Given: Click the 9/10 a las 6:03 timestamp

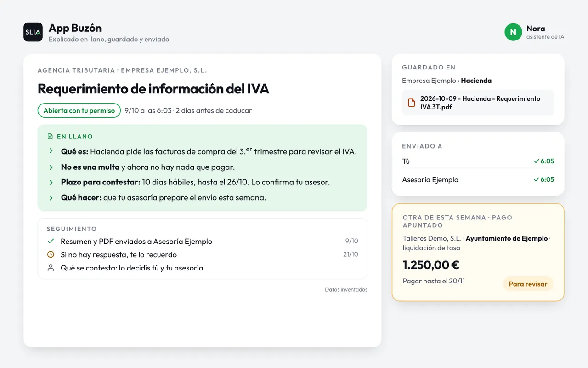Looking at the screenshot, I should tap(148, 110).
